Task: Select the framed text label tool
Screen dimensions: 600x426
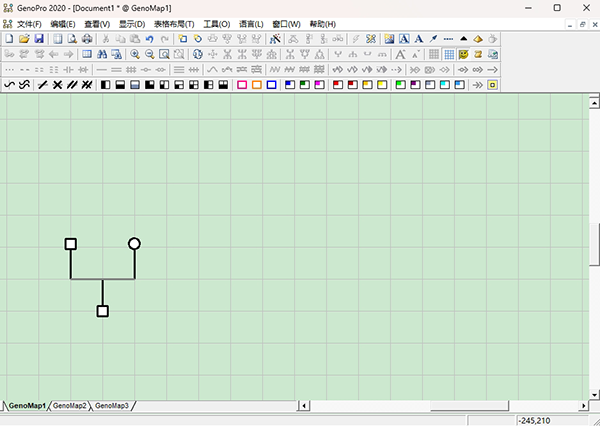Action: [404, 39]
